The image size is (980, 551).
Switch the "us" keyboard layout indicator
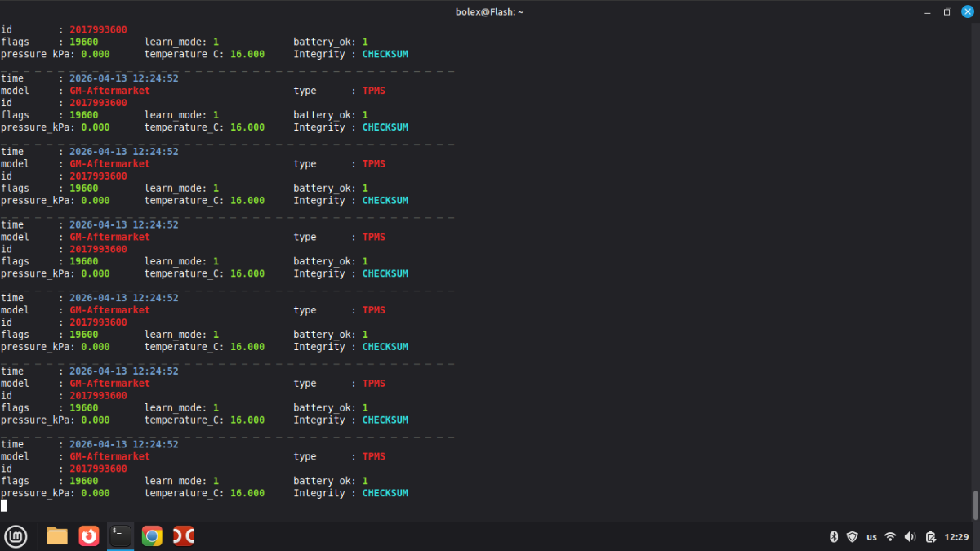click(871, 536)
